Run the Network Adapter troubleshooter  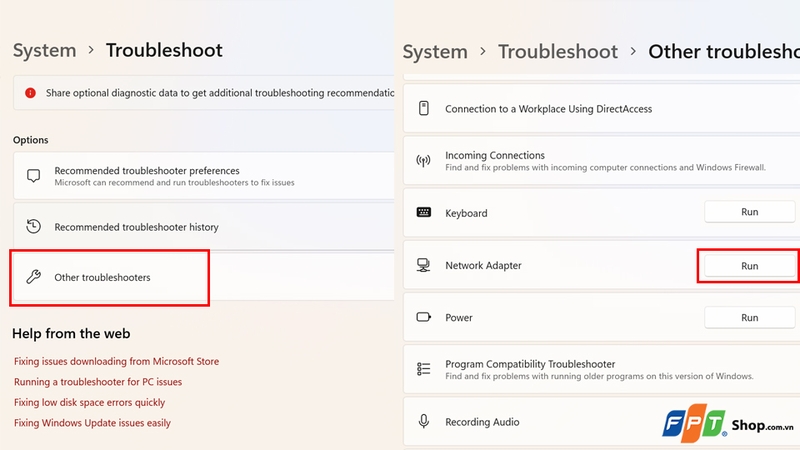click(749, 266)
